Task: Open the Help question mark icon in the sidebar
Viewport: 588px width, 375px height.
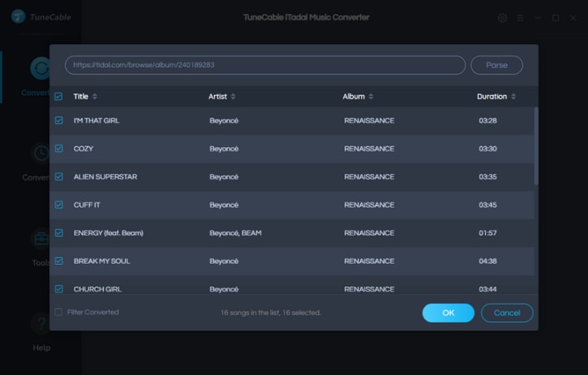Action: 42,324
